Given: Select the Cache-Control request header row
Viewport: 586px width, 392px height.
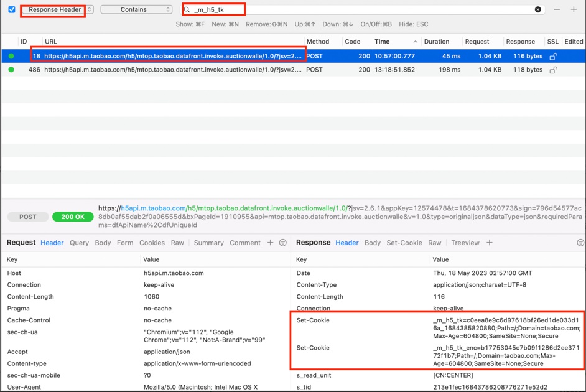Looking at the screenshot, I should [146, 320].
